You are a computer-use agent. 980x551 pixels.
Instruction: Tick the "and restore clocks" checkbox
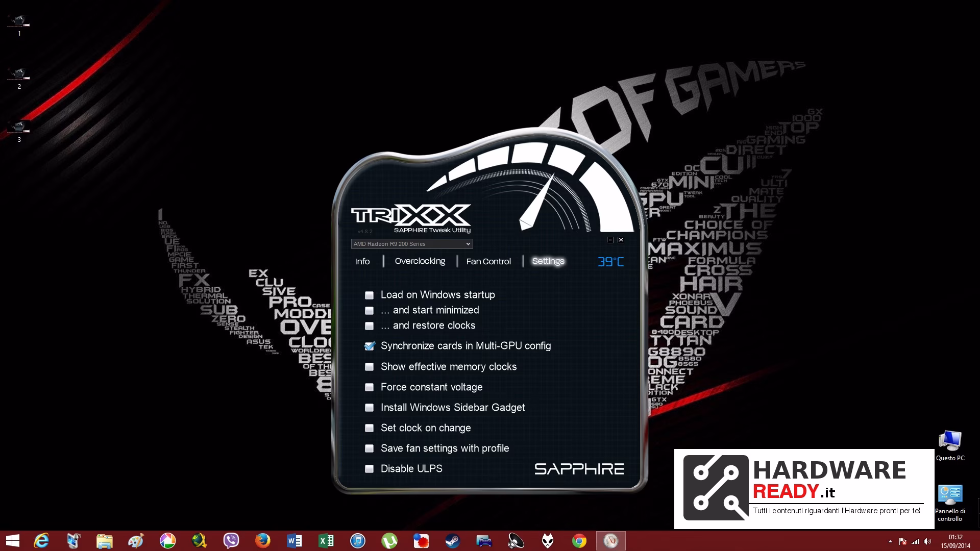point(369,325)
